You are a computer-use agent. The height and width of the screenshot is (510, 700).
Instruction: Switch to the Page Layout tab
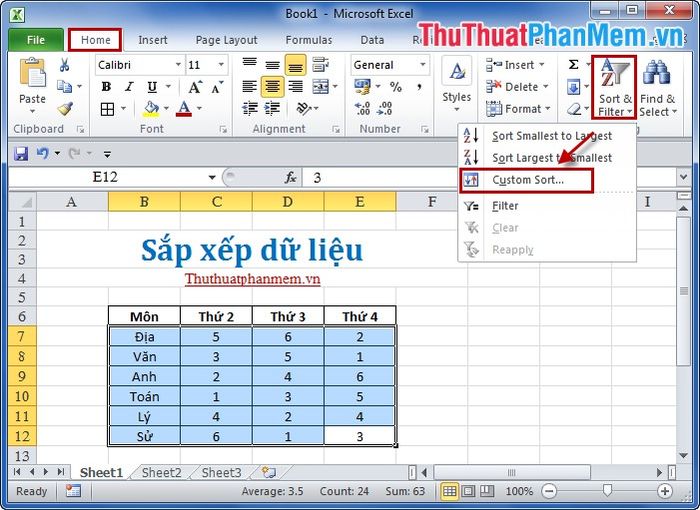[x=226, y=40]
